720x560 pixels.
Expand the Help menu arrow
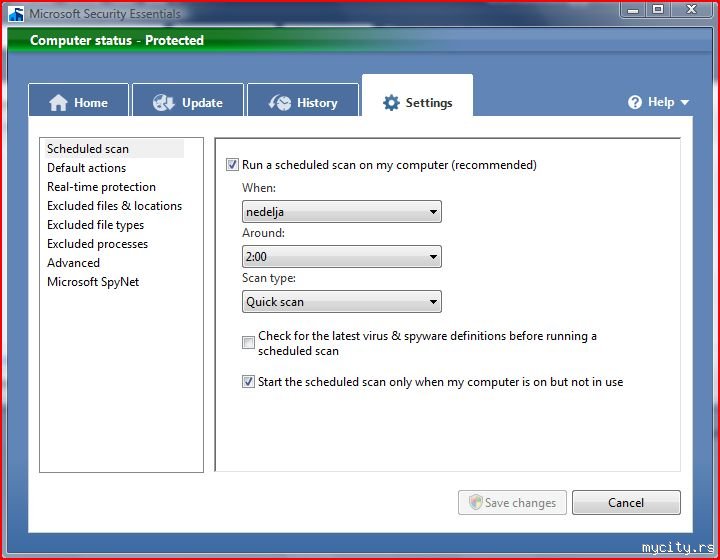[685, 102]
